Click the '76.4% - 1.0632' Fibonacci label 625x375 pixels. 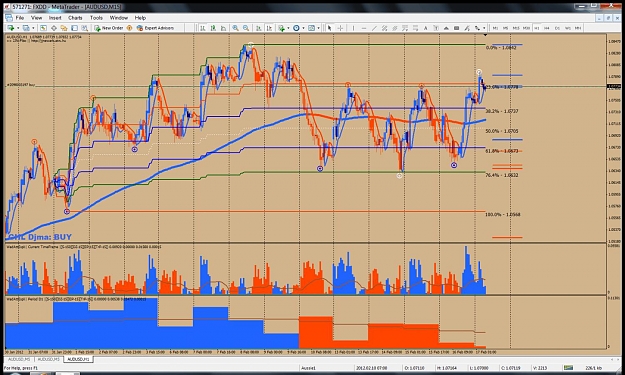point(502,175)
